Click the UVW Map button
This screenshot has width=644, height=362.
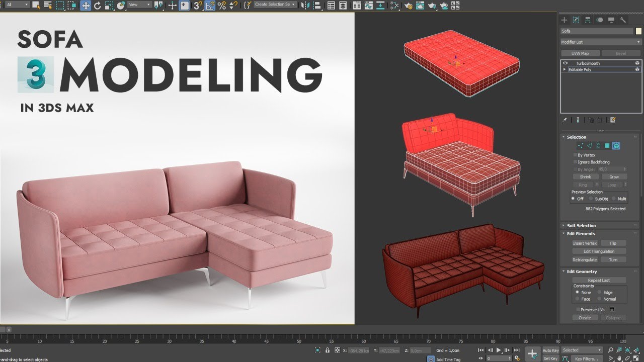581,53
